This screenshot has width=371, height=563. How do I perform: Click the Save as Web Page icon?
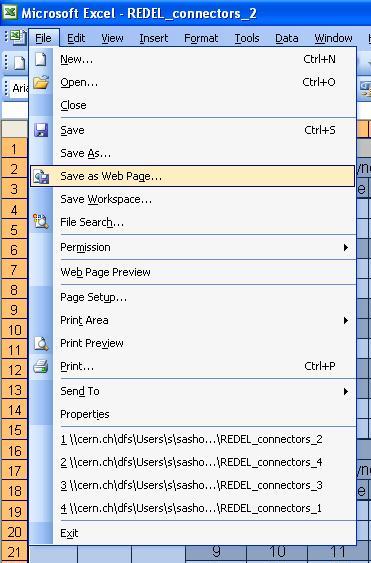[x=41, y=176]
